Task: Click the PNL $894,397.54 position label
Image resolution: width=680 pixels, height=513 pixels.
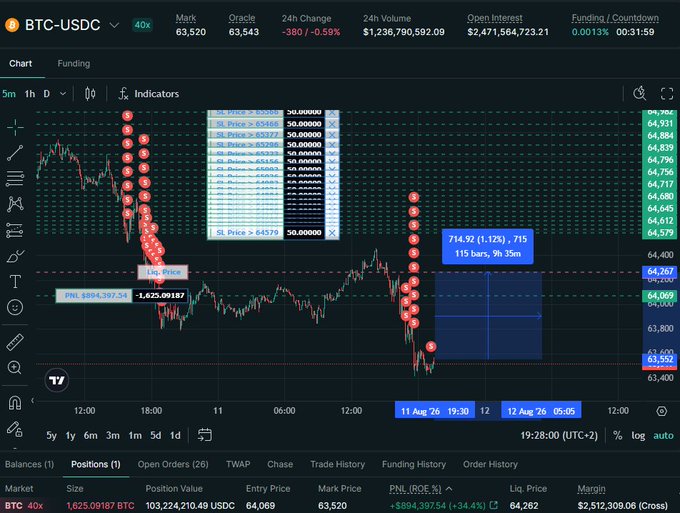Action: 94,296
